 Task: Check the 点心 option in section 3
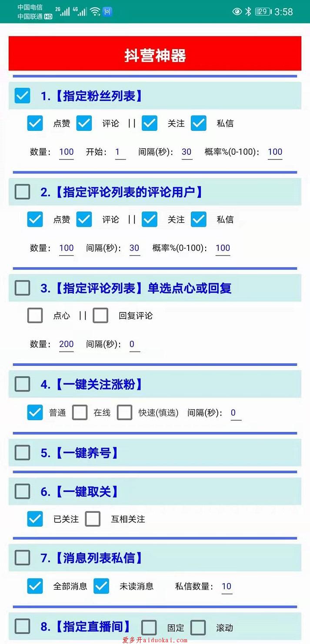click(35, 315)
